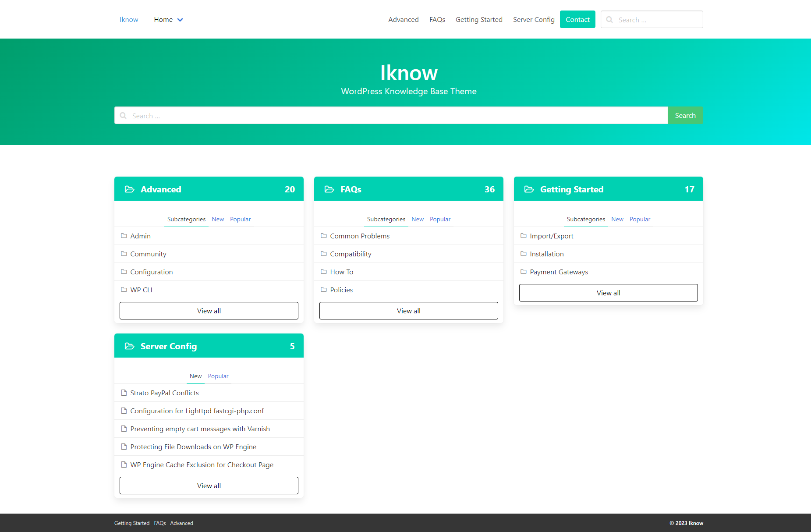Click the folder icon next to Payment Gateways
Image resolution: width=811 pixels, height=532 pixels.
[x=524, y=272]
